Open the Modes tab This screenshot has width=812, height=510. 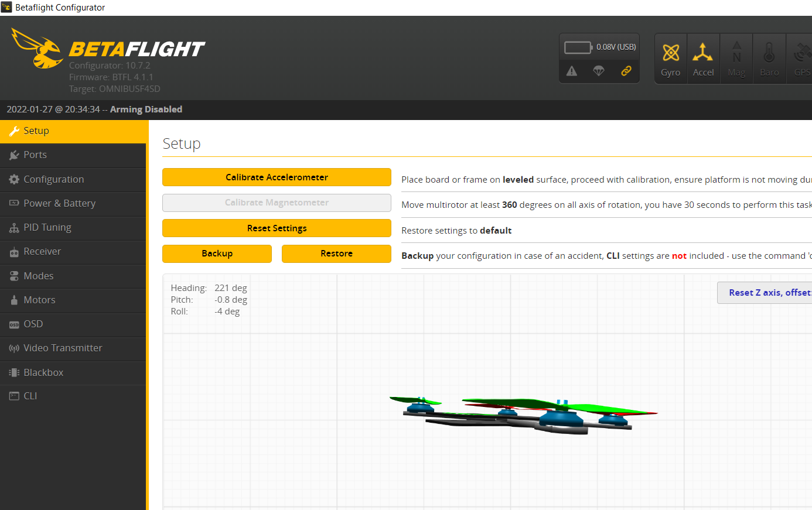[73, 276]
